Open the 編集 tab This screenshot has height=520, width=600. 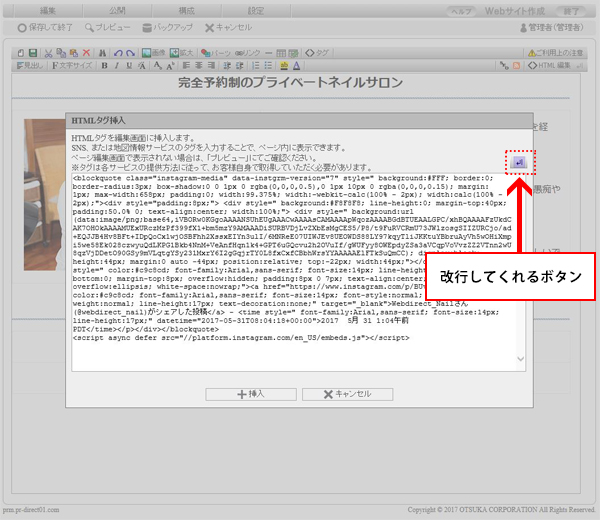(48, 11)
